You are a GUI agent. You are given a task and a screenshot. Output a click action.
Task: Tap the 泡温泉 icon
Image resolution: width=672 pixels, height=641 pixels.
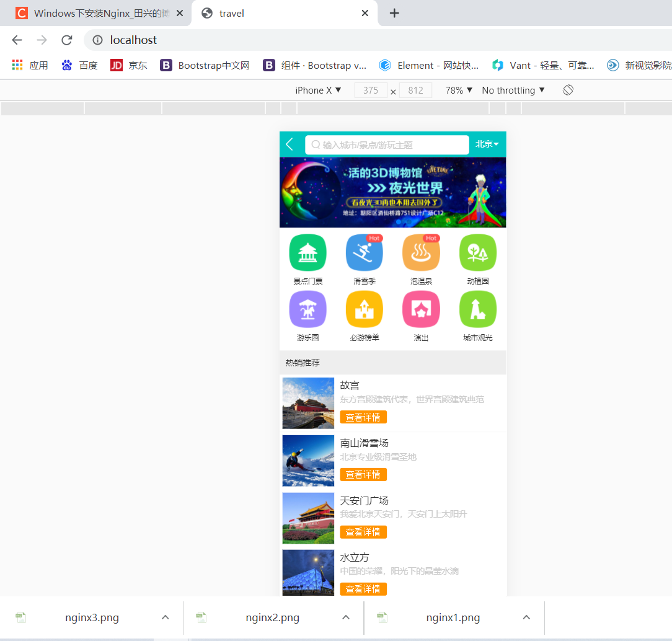(421, 252)
